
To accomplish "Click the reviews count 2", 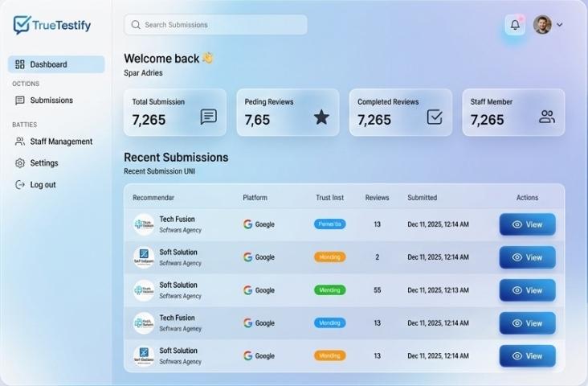I will tap(378, 257).
